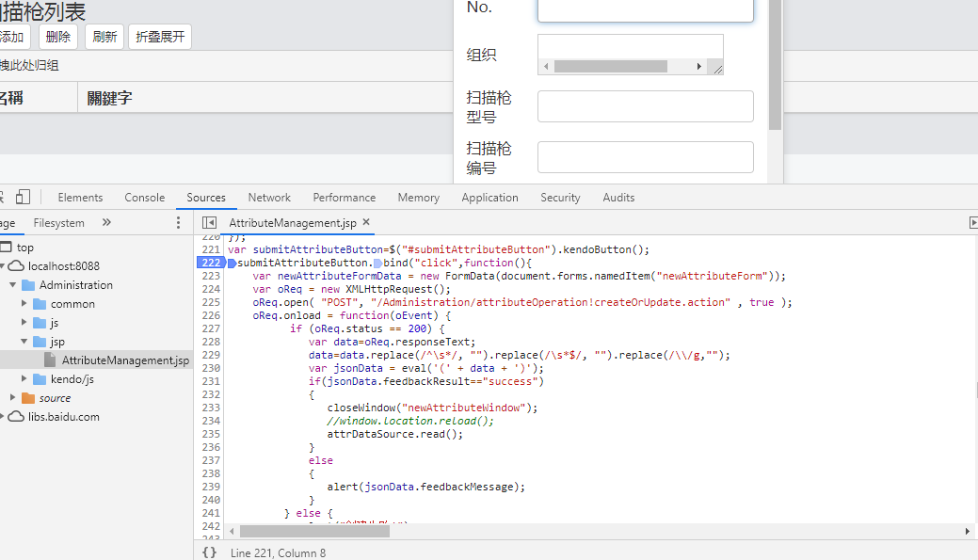
Task: Expand the common folder
Action: click(x=24, y=304)
